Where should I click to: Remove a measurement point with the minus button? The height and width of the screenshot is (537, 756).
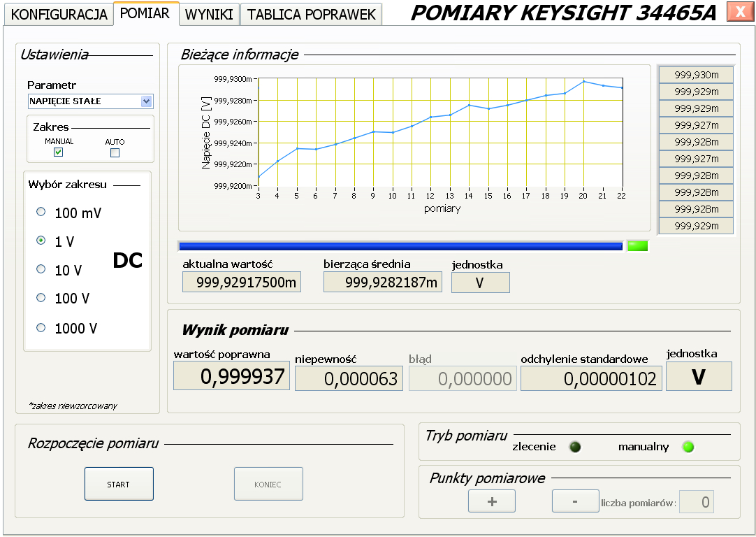point(575,501)
